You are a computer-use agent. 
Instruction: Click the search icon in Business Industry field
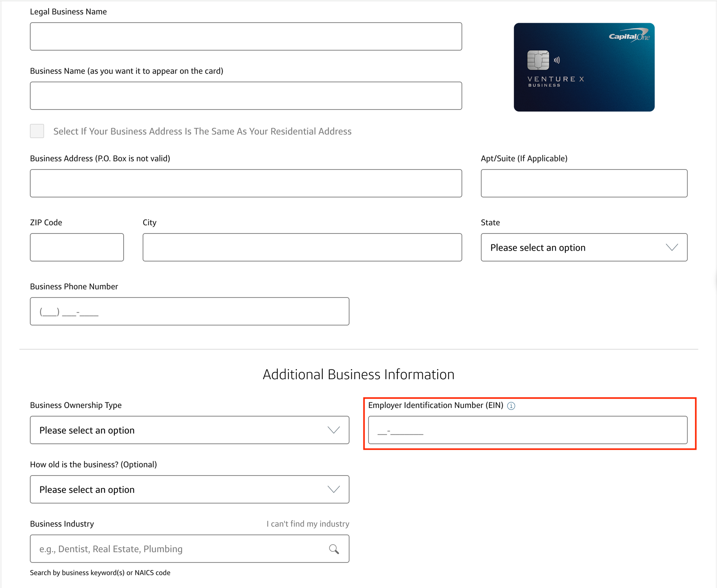334,549
